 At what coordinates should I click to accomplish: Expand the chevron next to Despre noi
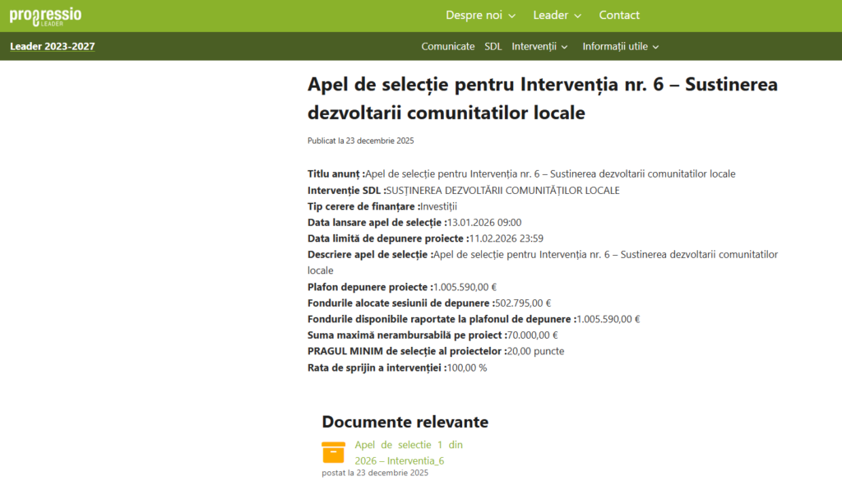(512, 16)
